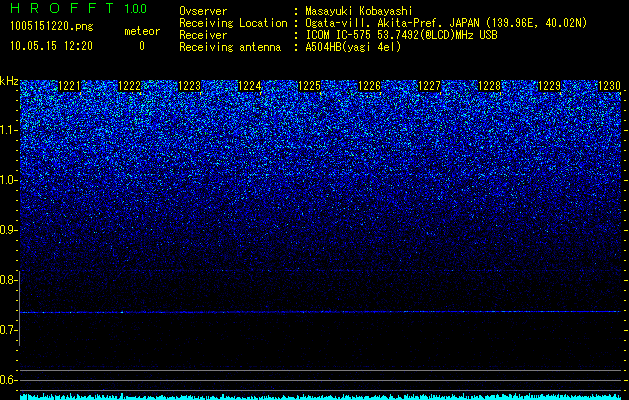Click the 0.6 kHz axis label

point(9,380)
